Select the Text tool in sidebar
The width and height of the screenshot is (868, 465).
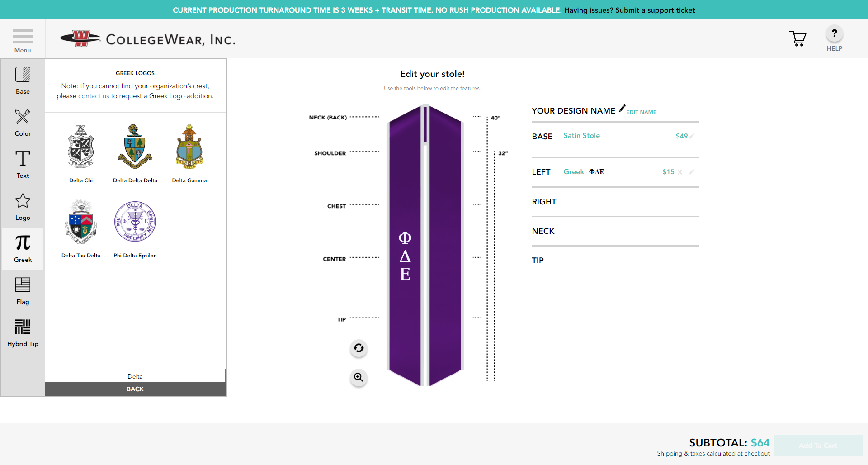click(23, 165)
